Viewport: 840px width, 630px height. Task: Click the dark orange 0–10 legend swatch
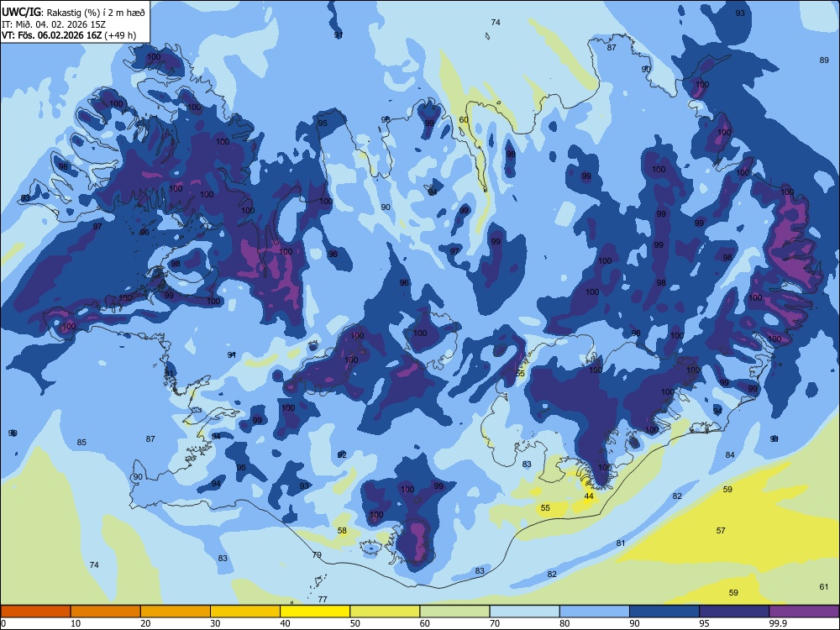(35, 612)
